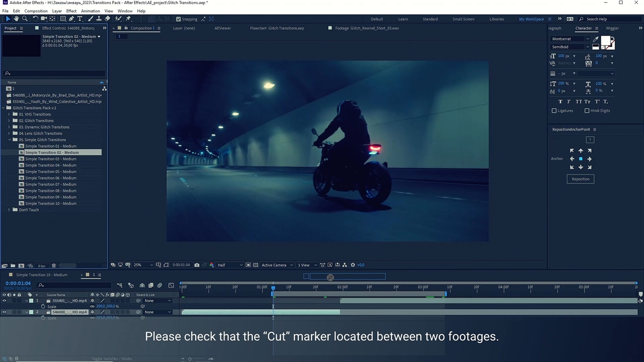Pick the Pen tool
This screenshot has height=362, width=644.
tap(71, 19)
